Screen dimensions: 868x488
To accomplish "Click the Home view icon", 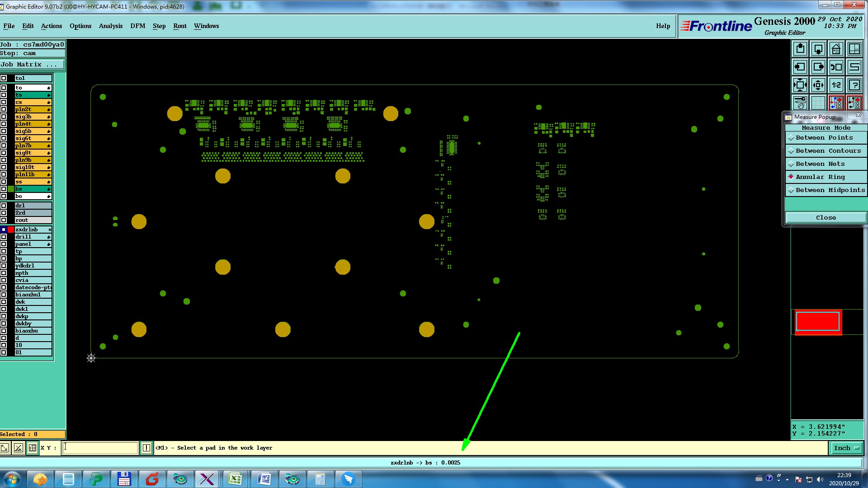I will click(836, 49).
